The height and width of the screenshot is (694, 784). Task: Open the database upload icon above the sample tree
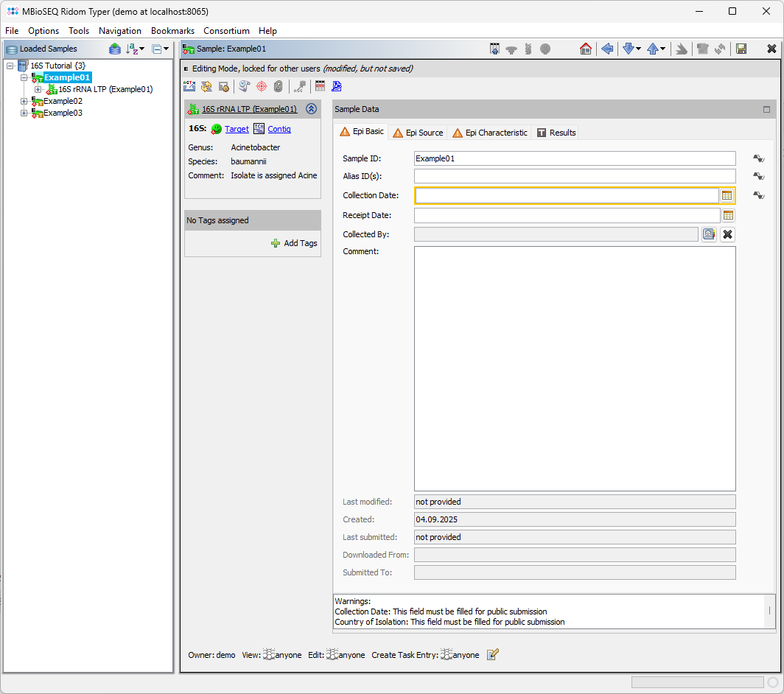click(115, 49)
